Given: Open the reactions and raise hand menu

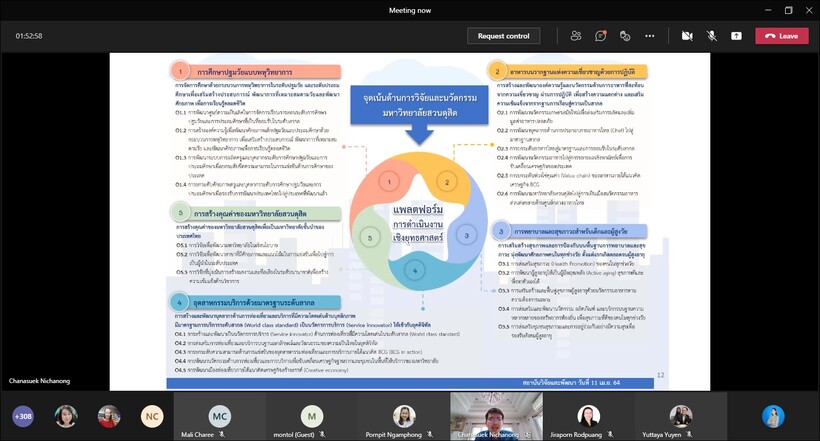Looking at the screenshot, I should tap(625, 36).
